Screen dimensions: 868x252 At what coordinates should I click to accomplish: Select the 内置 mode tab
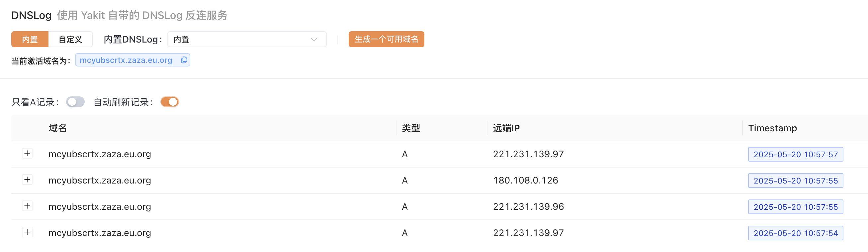click(x=30, y=40)
